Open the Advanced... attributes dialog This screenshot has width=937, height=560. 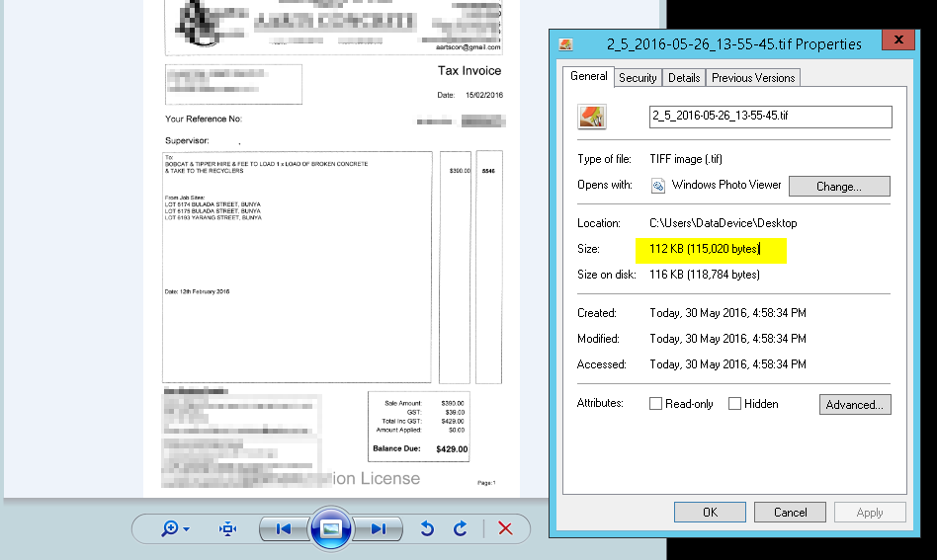[x=855, y=404]
